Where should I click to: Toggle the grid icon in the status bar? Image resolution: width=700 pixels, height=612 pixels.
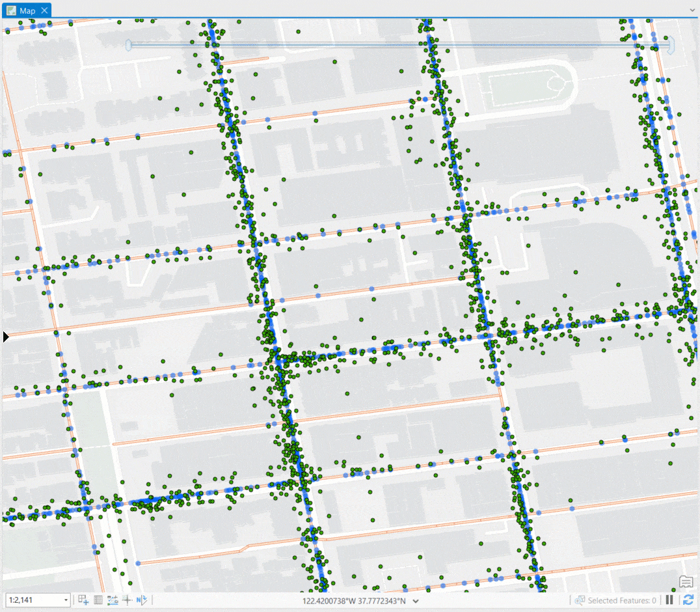click(98, 600)
